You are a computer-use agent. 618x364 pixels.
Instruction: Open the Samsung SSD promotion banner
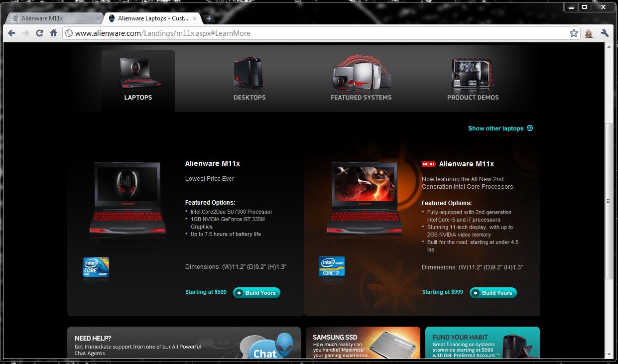363,343
